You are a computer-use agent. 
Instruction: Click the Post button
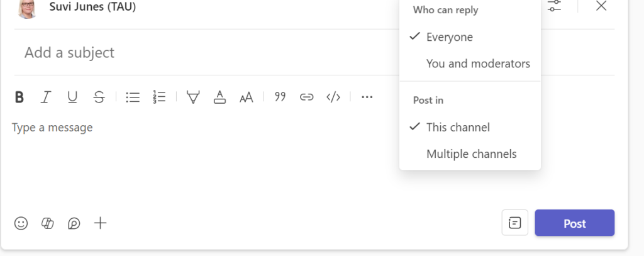click(574, 223)
